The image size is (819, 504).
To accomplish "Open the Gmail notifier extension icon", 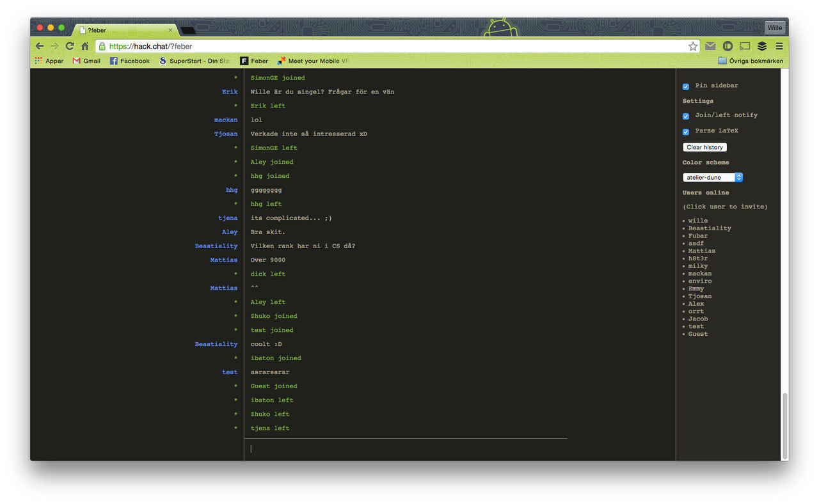I will pos(710,45).
